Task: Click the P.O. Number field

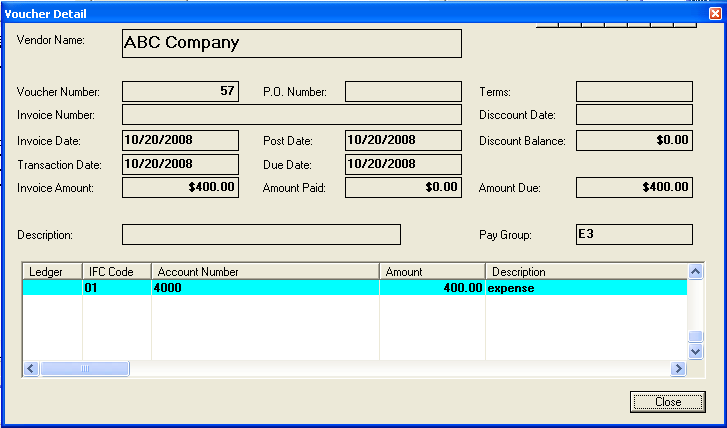Action: (403, 92)
